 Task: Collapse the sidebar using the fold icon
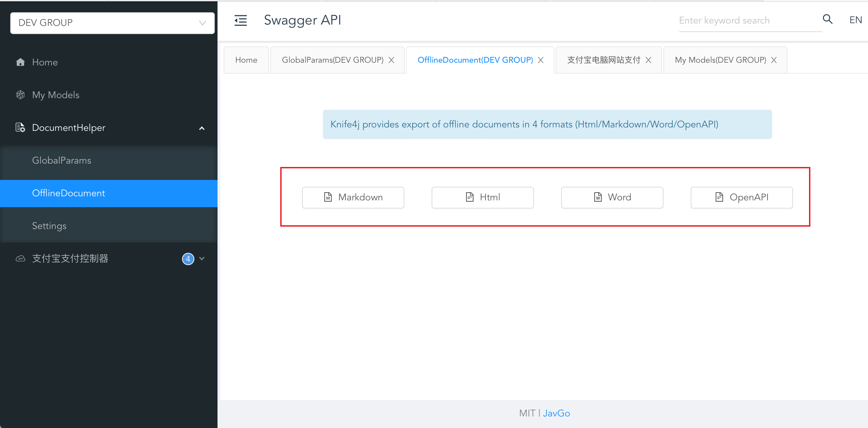[x=241, y=20]
